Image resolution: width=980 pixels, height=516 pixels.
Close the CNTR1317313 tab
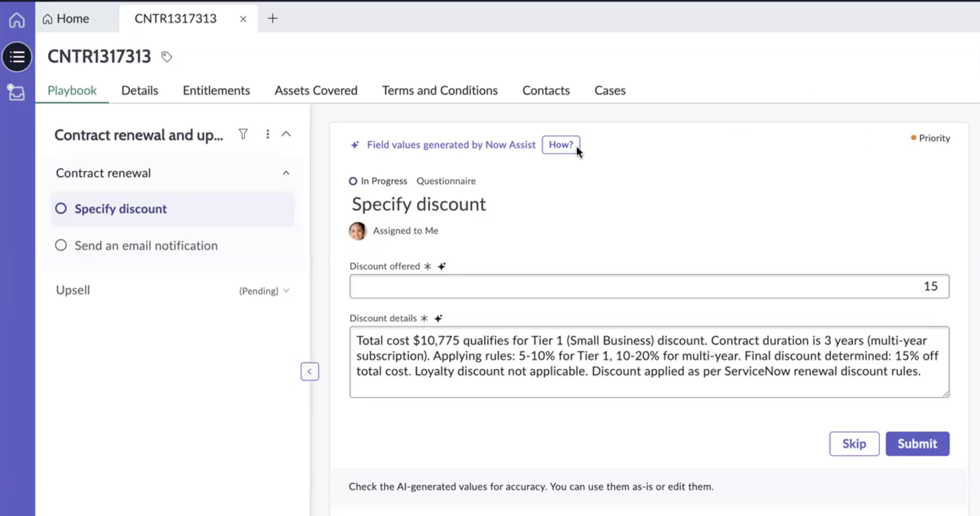[243, 19]
